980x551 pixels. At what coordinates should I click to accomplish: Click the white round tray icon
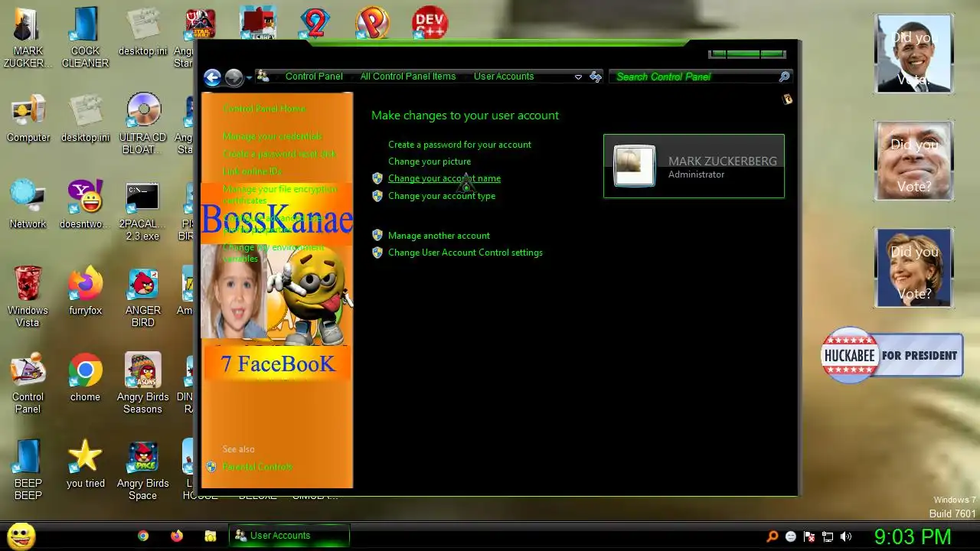(x=791, y=536)
